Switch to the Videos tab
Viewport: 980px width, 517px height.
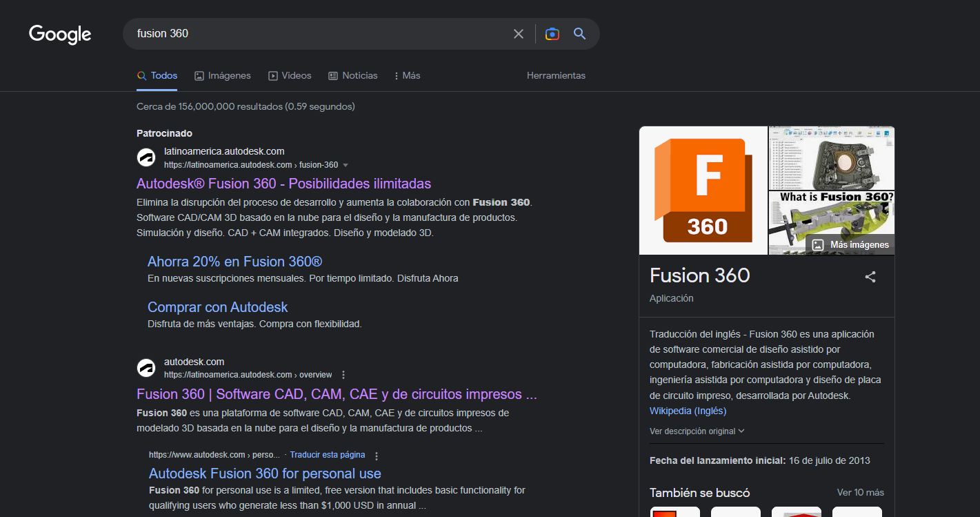point(290,75)
